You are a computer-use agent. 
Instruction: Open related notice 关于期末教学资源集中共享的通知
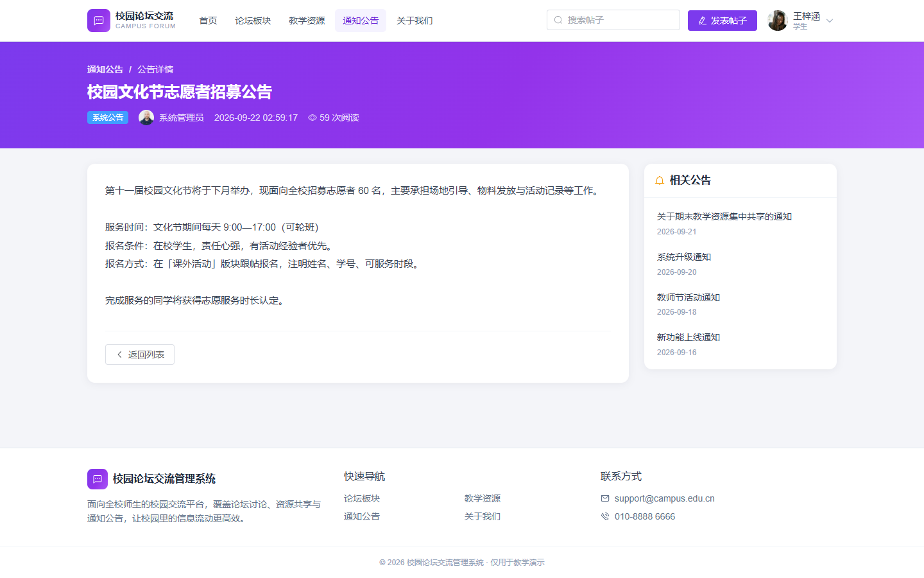point(724,216)
